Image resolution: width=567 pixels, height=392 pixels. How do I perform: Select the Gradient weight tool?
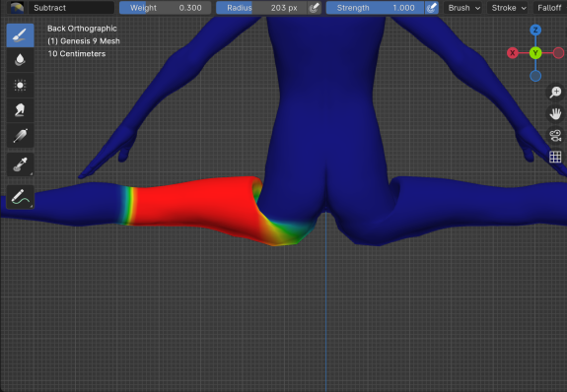pyautogui.click(x=21, y=136)
